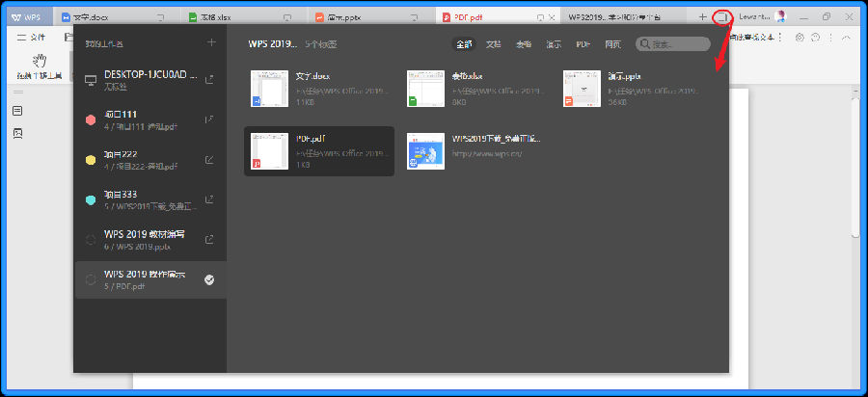Add a new workspace with the plus icon
868x397 pixels.
pos(211,42)
